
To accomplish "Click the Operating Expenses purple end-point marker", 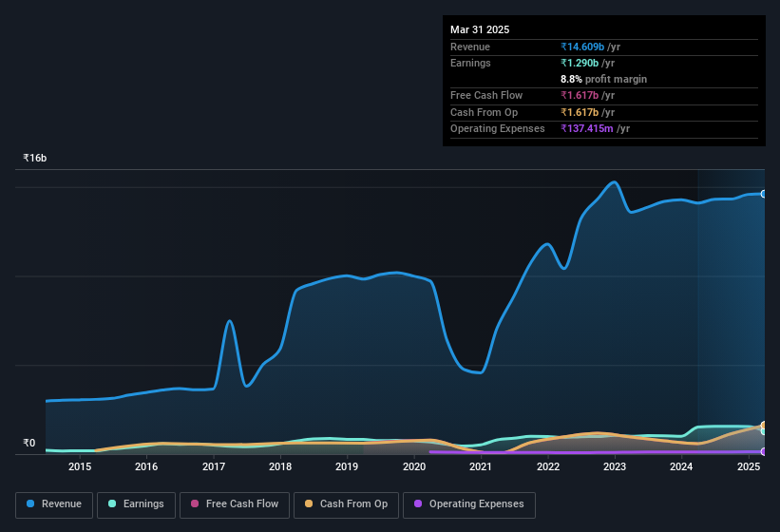I will coord(764,451).
